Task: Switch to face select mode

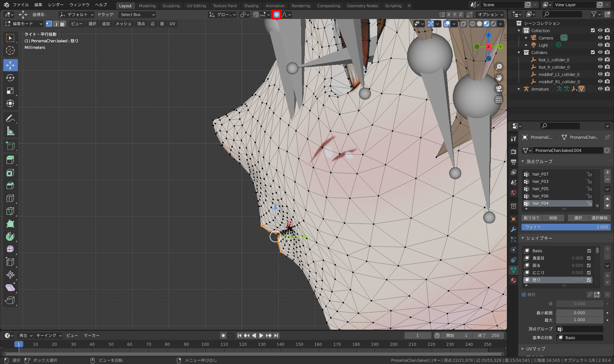Action: click(x=63, y=24)
